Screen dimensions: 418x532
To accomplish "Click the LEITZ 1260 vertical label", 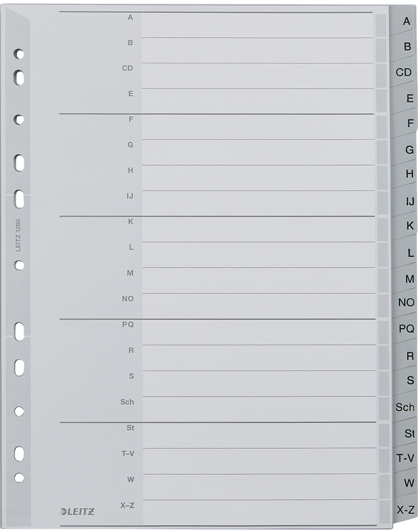I will (x=18, y=235).
